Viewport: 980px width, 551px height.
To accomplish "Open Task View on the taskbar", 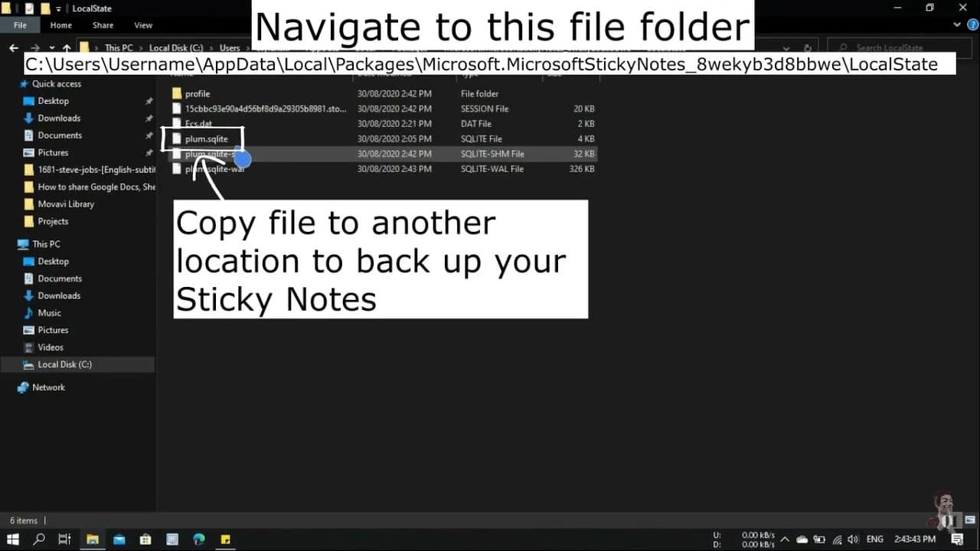I will 65,540.
